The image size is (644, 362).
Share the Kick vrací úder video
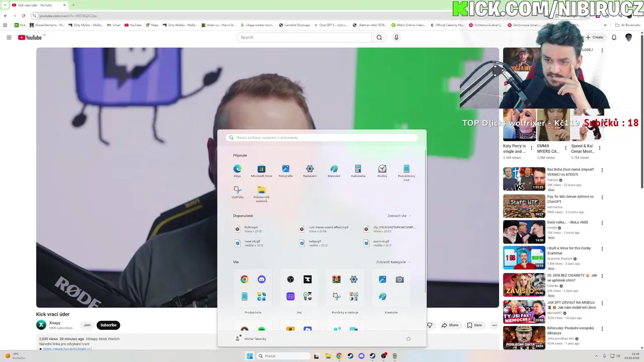[x=450, y=325]
